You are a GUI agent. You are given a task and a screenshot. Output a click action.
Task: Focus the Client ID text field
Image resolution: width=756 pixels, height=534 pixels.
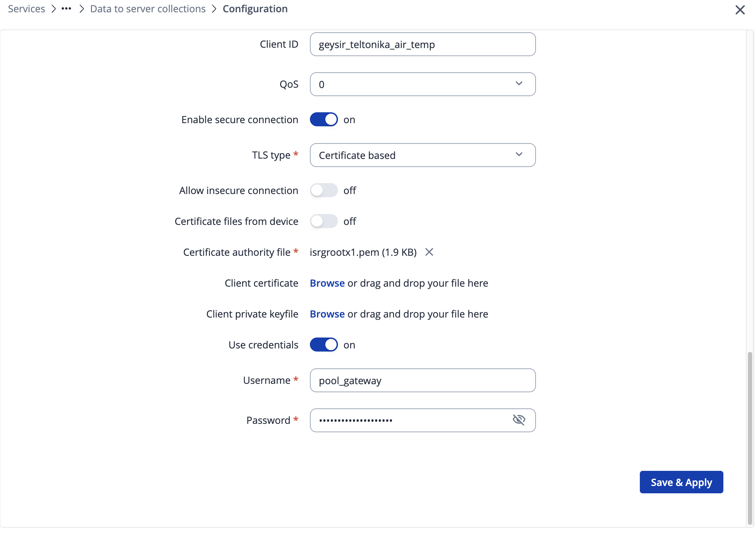pos(423,45)
